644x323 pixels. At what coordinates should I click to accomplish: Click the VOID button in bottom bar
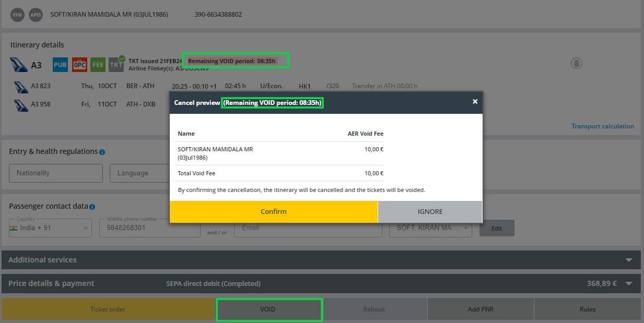268,309
